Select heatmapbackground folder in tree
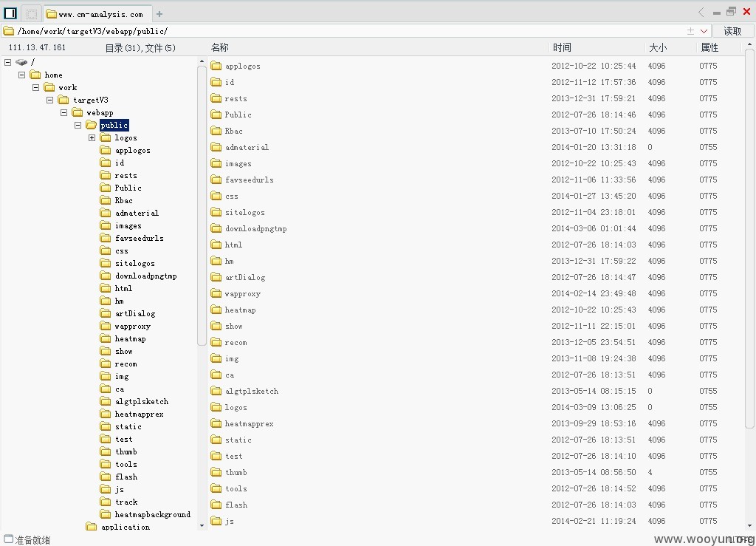 click(x=152, y=515)
